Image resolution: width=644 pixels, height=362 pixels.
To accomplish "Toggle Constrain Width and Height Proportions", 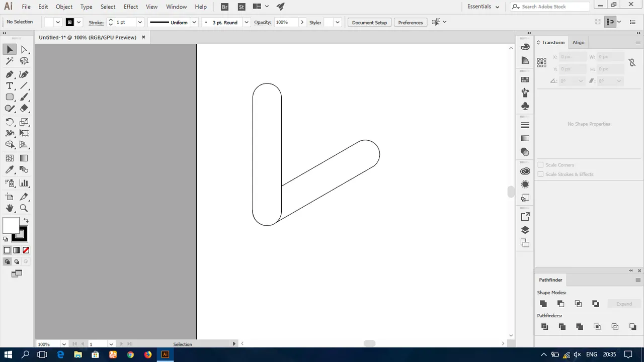I will click(632, 63).
